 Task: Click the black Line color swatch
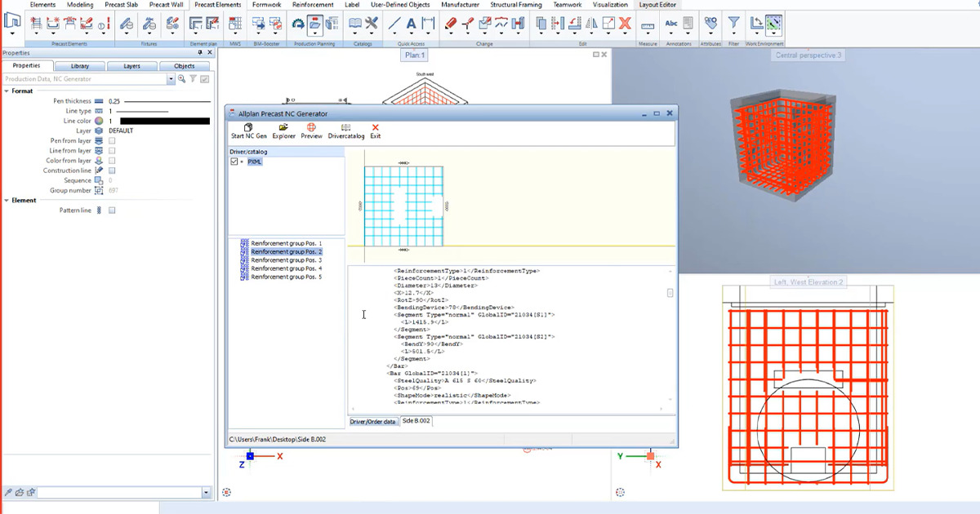[165, 121]
